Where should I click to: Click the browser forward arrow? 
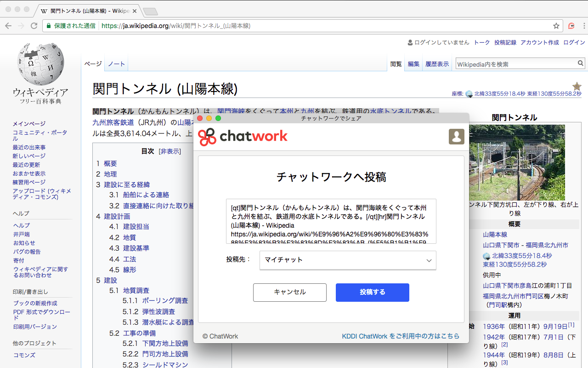[x=21, y=26]
